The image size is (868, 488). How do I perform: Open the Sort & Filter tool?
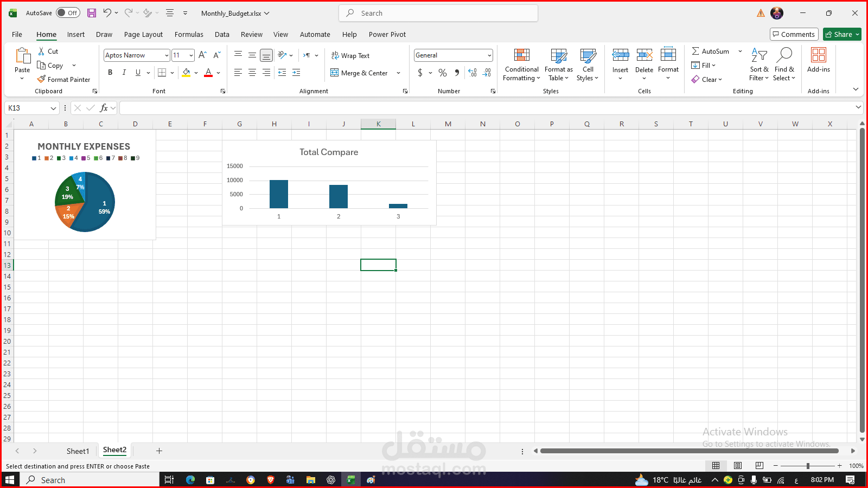[759, 64]
